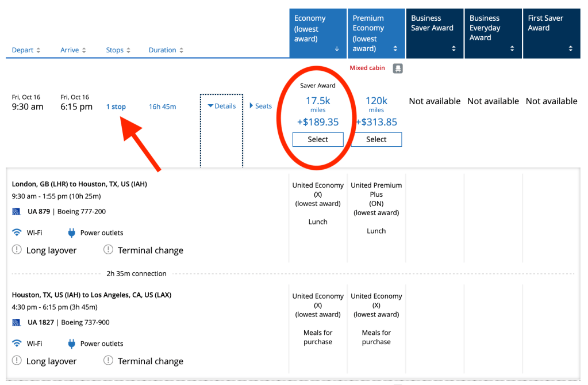Click Terminal change warning icon for UA 1827

click(109, 361)
